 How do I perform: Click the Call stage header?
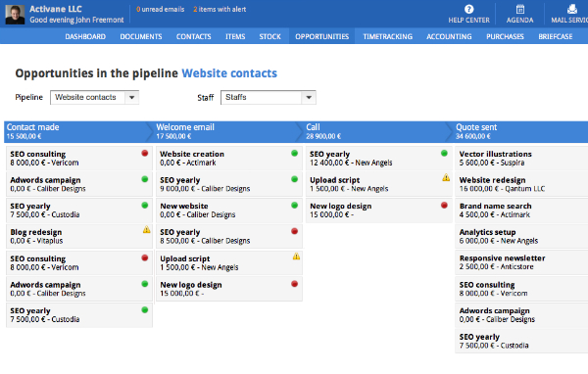click(377, 132)
